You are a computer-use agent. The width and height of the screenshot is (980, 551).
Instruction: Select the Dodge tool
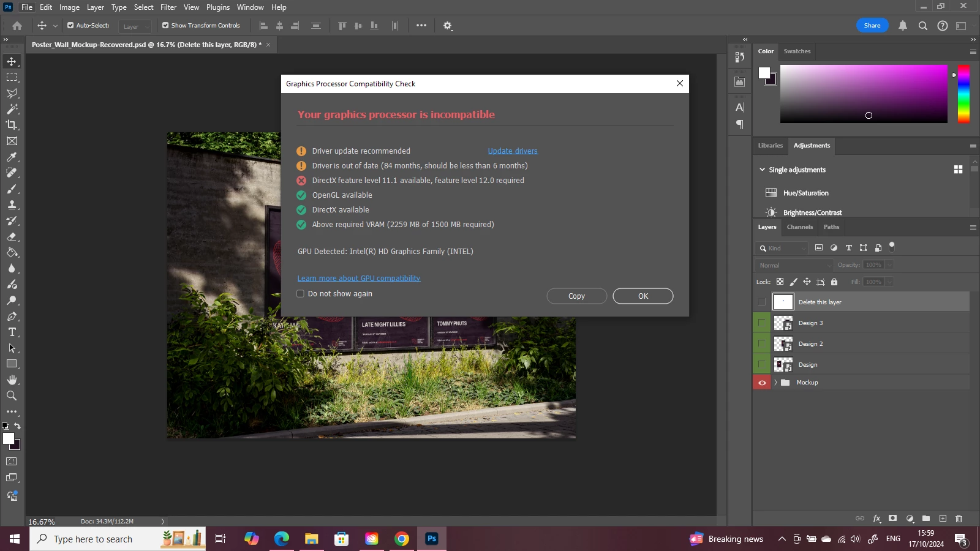(x=12, y=300)
